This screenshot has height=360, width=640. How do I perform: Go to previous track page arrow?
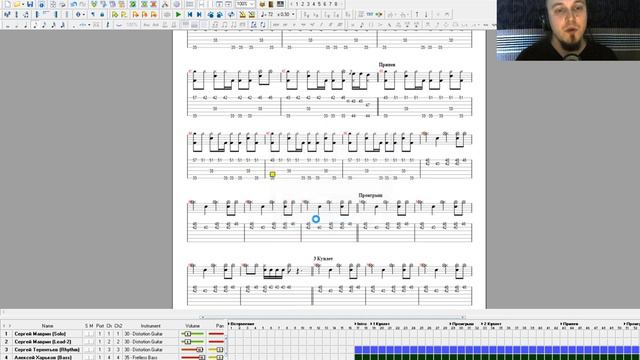[x=291, y=4]
